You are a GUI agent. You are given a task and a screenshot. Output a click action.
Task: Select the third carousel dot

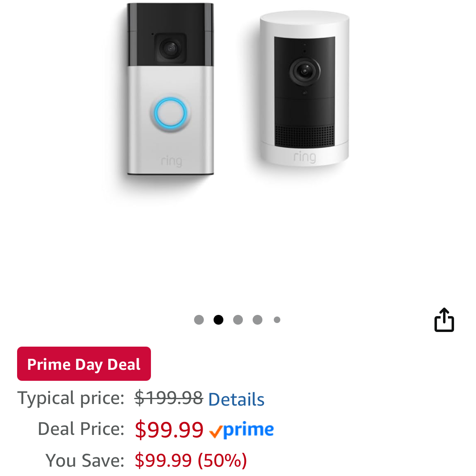pos(238,320)
